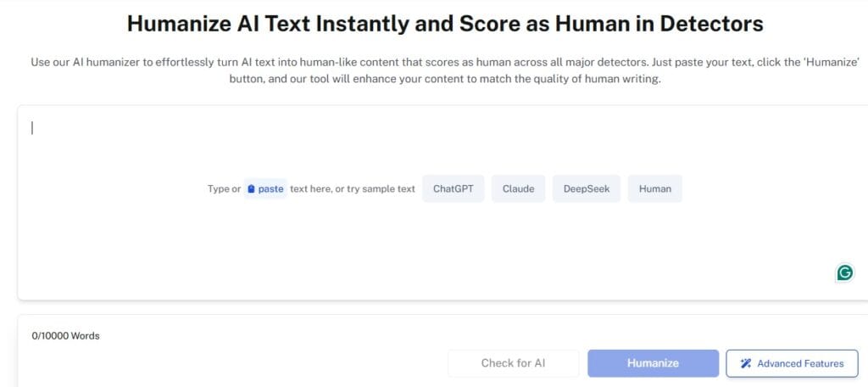Click the green Grammarly icon in text area

[845, 272]
